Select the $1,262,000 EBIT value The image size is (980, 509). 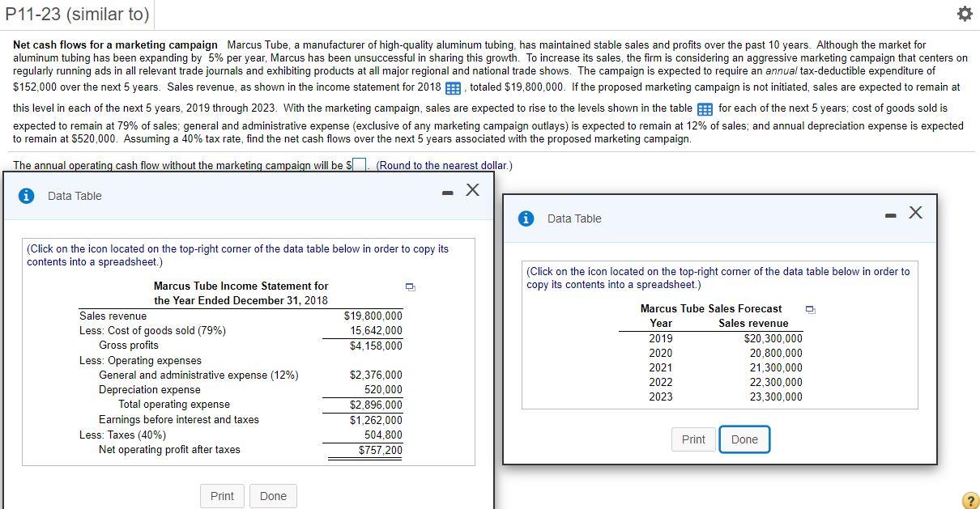(376, 421)
